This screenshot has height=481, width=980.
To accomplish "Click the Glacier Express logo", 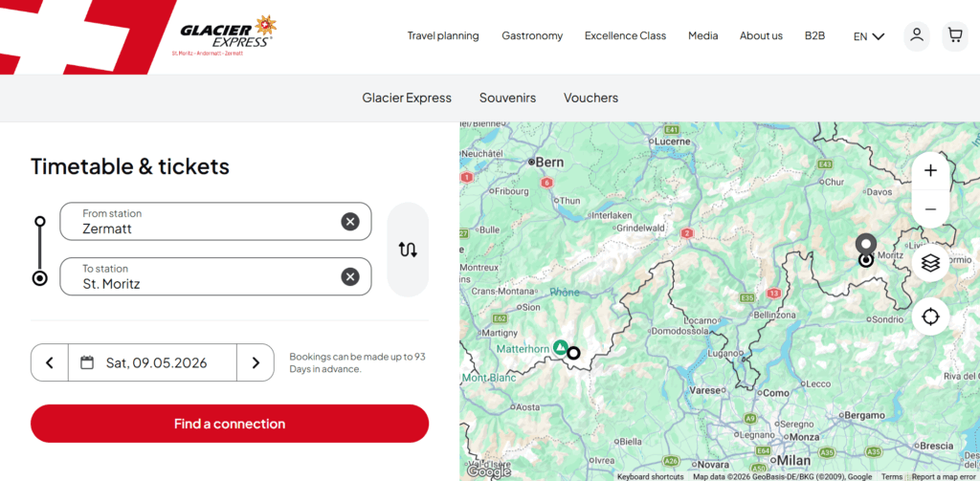I will pos(228,34).
